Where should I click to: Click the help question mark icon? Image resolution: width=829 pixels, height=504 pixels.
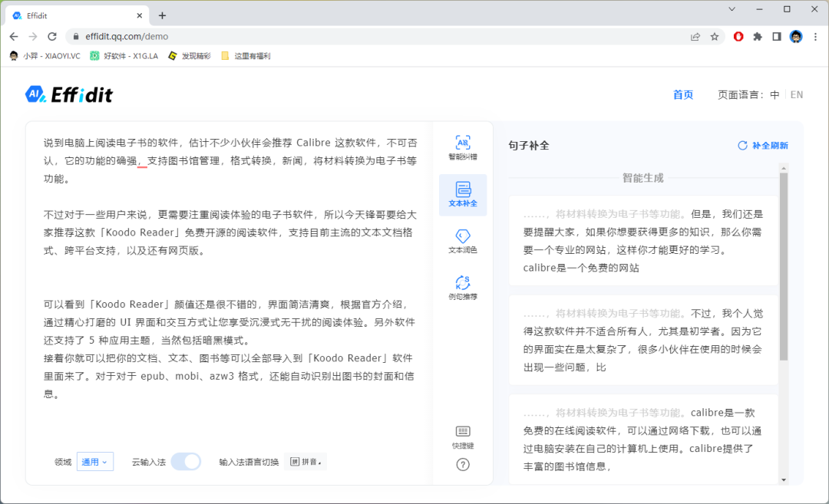point(462,464)
